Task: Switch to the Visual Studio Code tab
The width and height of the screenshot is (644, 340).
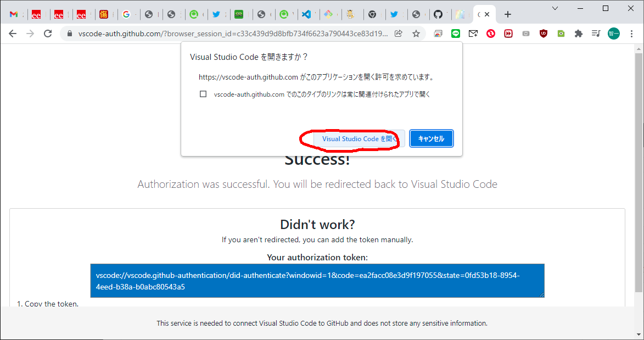Action: (307, 14)
